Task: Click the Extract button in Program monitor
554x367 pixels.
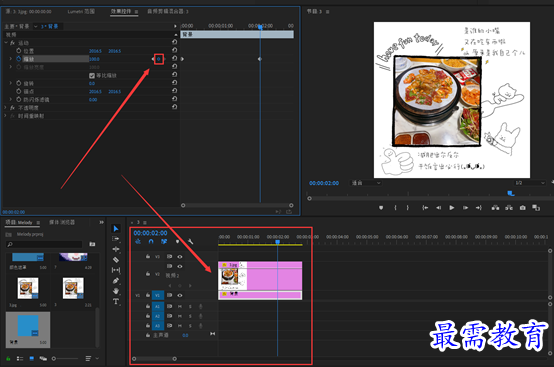Action: [x=509, y=208]
